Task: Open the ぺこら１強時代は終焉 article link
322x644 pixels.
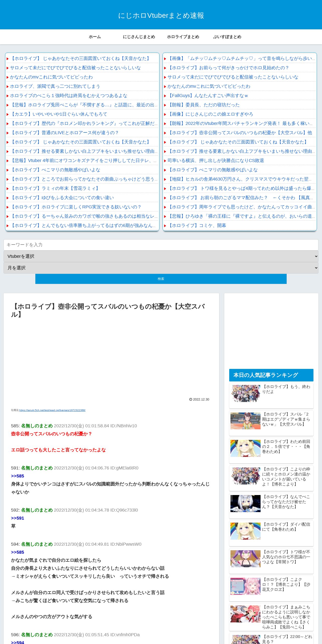Action: click(x=68, y=96)
